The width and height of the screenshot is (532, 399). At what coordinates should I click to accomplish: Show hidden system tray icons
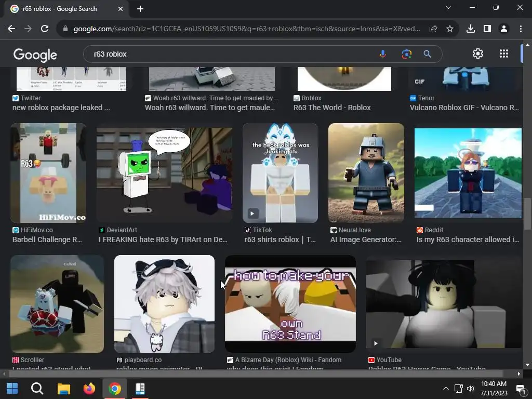click(x=446, y=389)
